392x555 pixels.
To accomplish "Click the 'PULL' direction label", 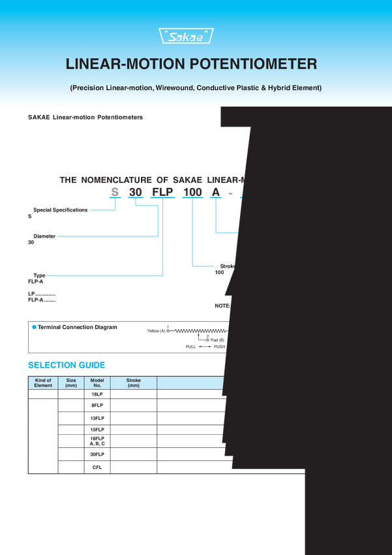I will click(191, 347).
